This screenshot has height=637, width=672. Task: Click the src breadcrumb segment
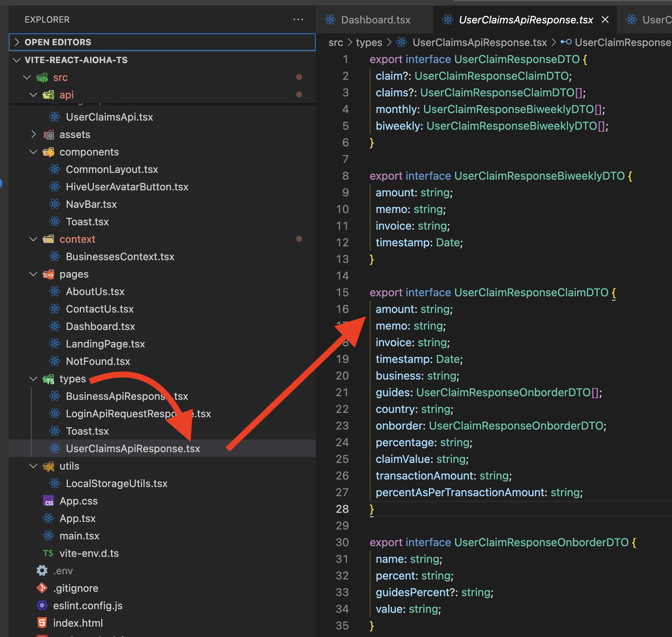(336, 42)
